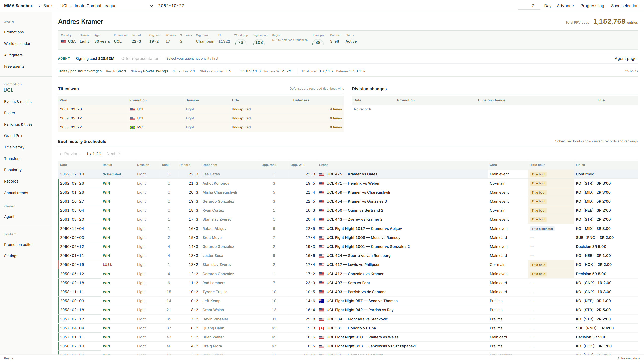Click the USA flag next to Country
The width and height of the screenshot is (644, 362).
[x=63, y=41]
